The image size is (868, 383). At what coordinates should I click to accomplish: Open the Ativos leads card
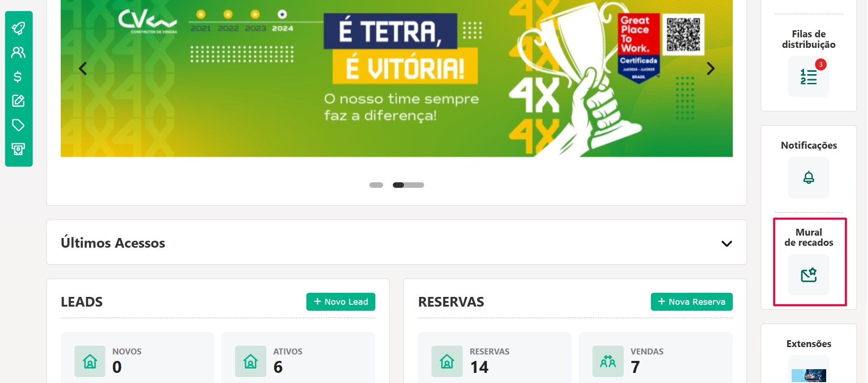(298, 358)
